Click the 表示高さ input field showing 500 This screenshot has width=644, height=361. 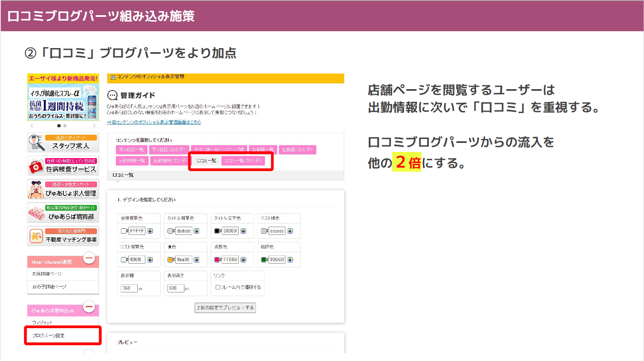point(175,288)
